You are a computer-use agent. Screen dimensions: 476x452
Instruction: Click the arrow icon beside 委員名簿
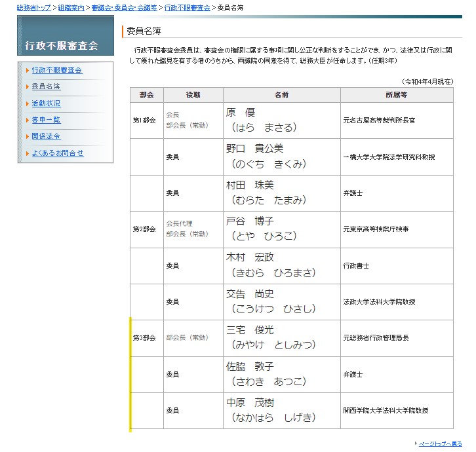[x=27, y=87]
